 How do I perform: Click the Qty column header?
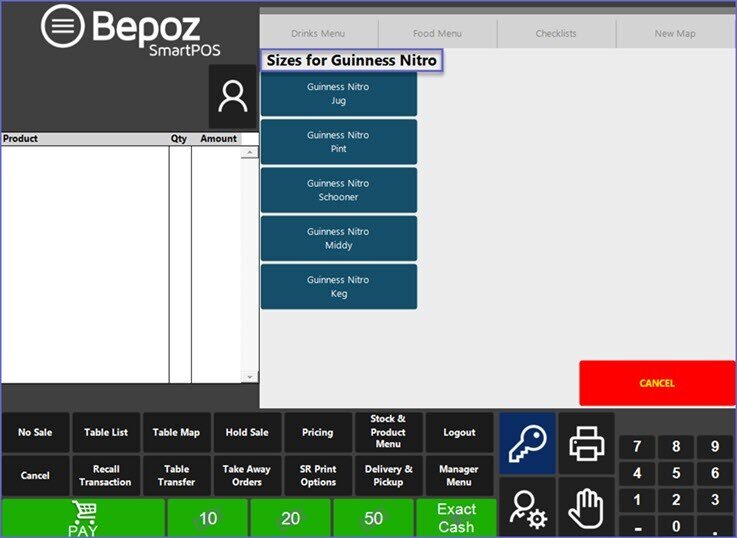tap(179, 139)
